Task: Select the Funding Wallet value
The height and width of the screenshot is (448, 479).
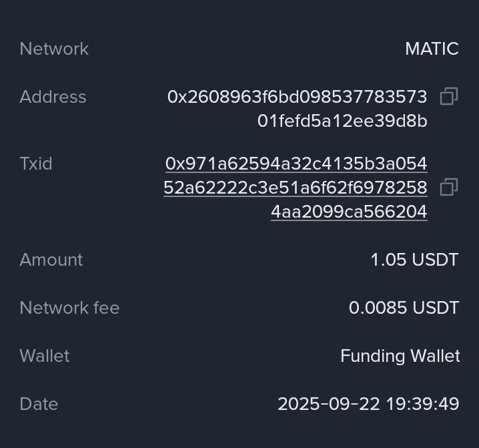Action: tap(400, 356)
